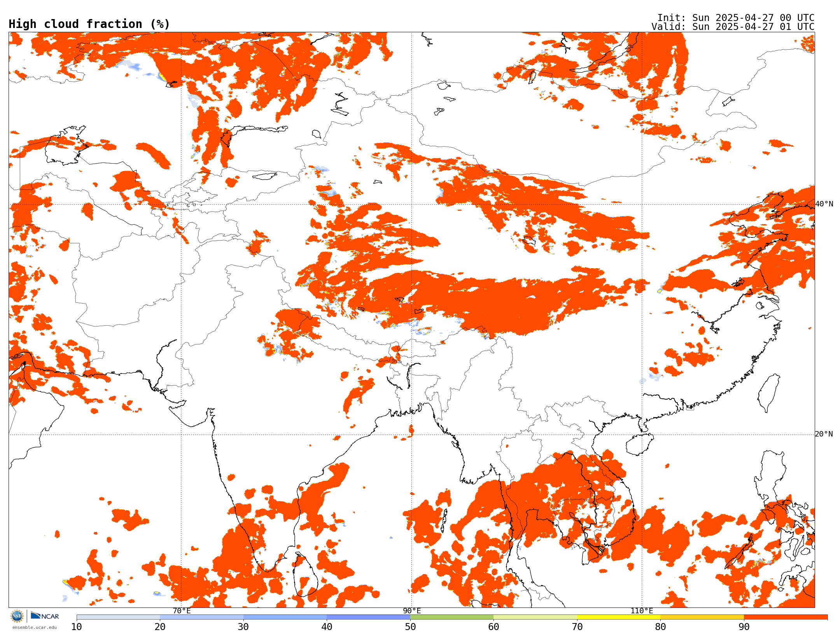Screen dimensions: 840x632
Task: Click the colorbar tick label 40
Action: click(x=327, y=627)
